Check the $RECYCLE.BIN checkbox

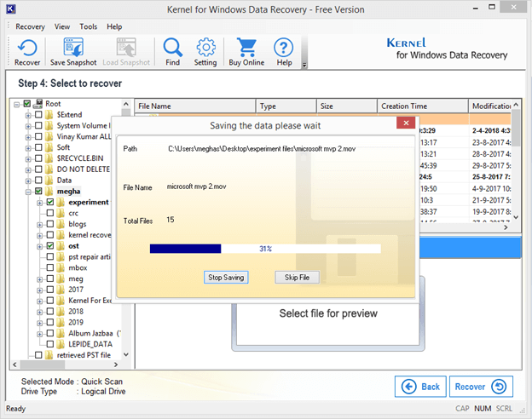pos(38,158)
